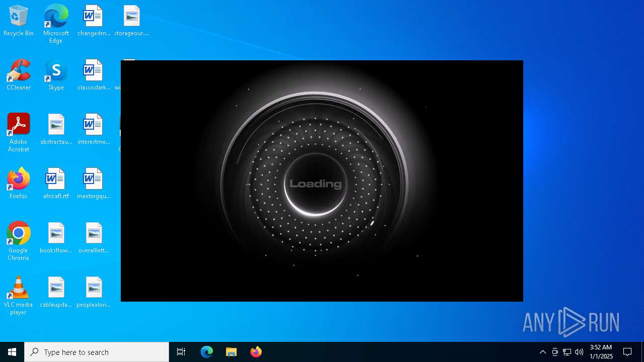The image size is (644, 362).
Task: Launch Microsoft Edge from the desktop shortcut
Action: (x=56, y=24)
